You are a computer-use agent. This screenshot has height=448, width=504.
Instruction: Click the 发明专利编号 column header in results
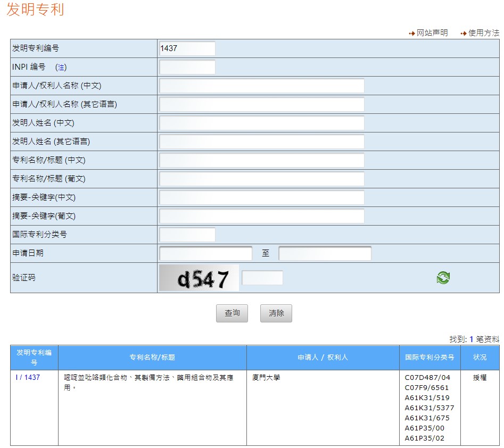coord(34,358)
